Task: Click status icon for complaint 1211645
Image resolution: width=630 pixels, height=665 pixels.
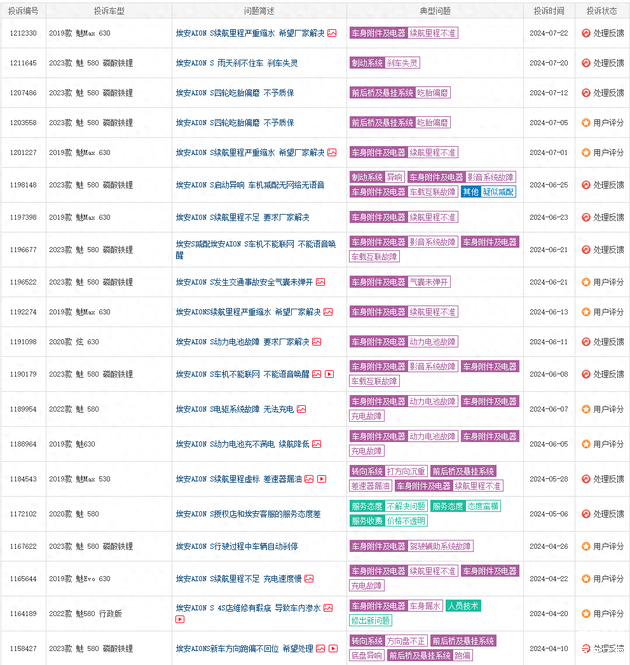Action: point(586,63)
